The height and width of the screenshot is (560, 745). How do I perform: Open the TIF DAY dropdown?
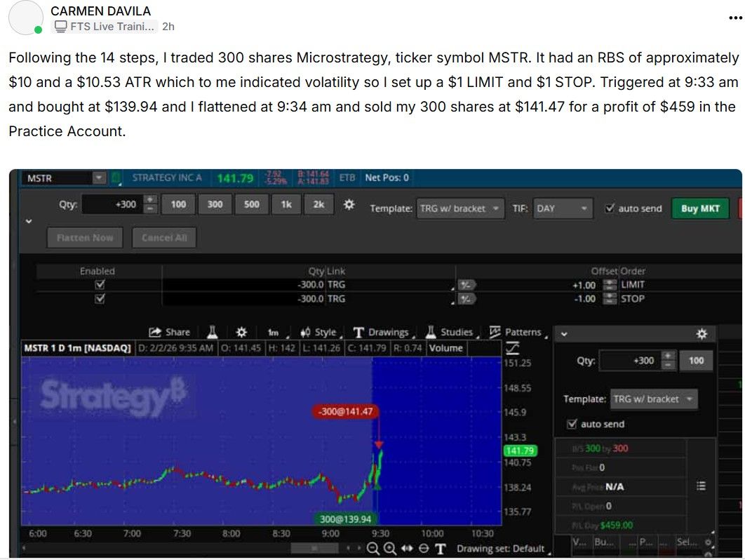(x=563, y=208)
